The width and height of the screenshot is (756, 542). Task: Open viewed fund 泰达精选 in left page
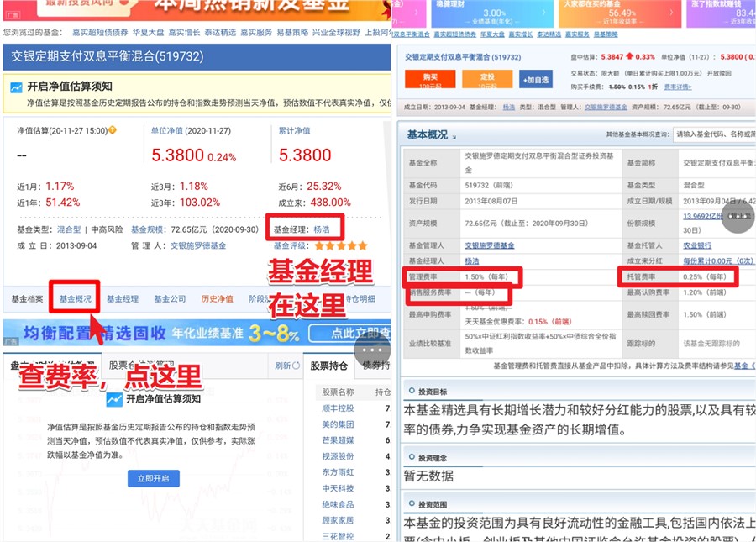(220, 32)
